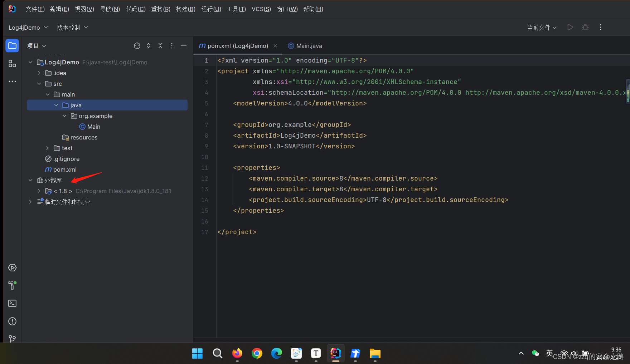Collapse the src folder

coord(39,84)
